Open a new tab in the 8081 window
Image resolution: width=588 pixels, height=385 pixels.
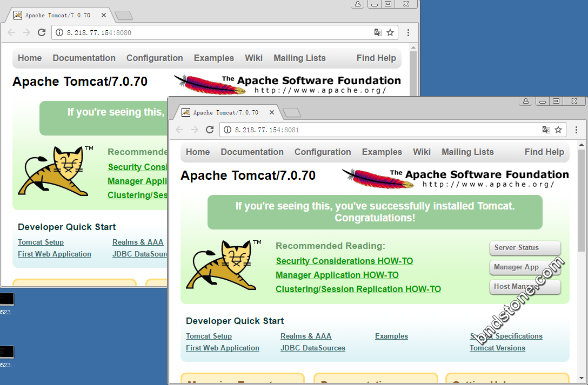coord(292,112)
